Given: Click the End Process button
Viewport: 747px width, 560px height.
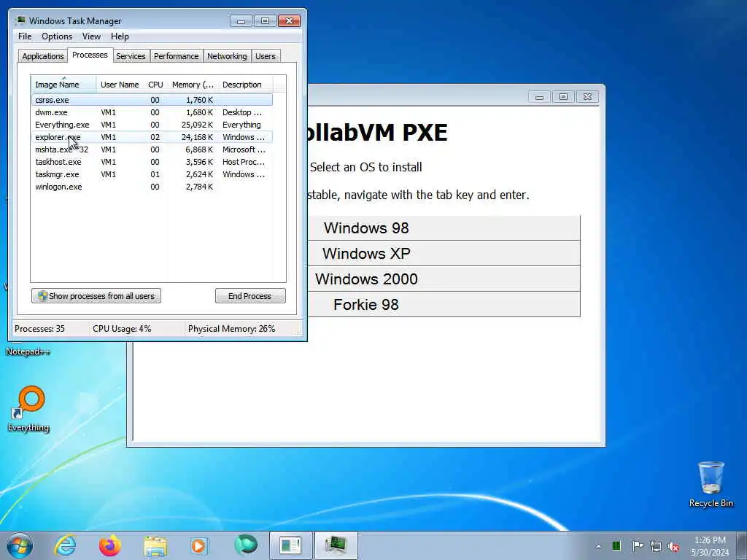Looking at the screenshot, I should [x=250, y=296].
